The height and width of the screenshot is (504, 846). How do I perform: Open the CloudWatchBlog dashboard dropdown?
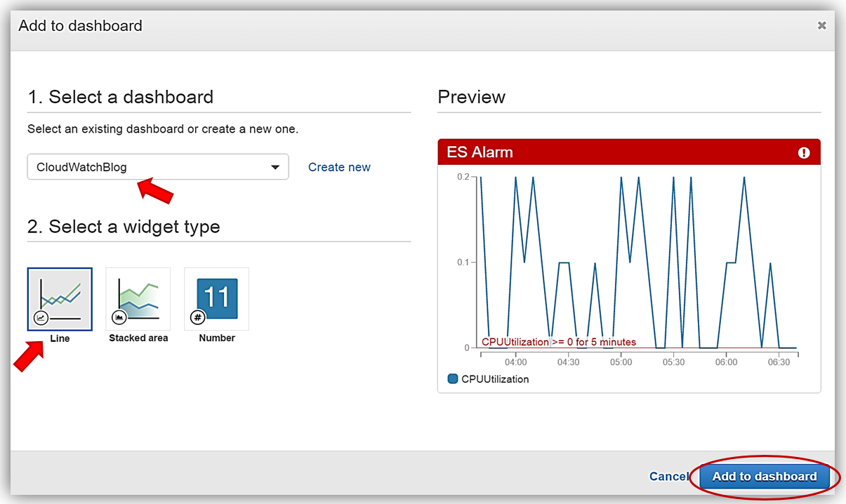[157, 167]
